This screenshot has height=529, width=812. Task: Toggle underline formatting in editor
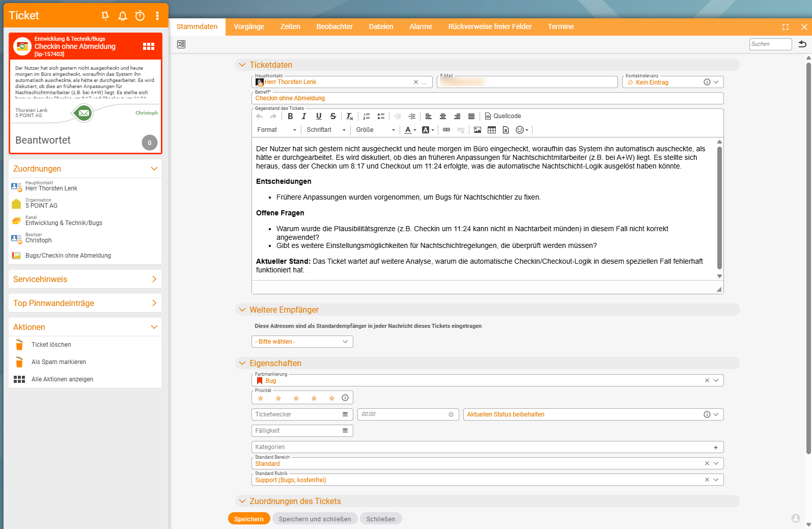[319, 116]
